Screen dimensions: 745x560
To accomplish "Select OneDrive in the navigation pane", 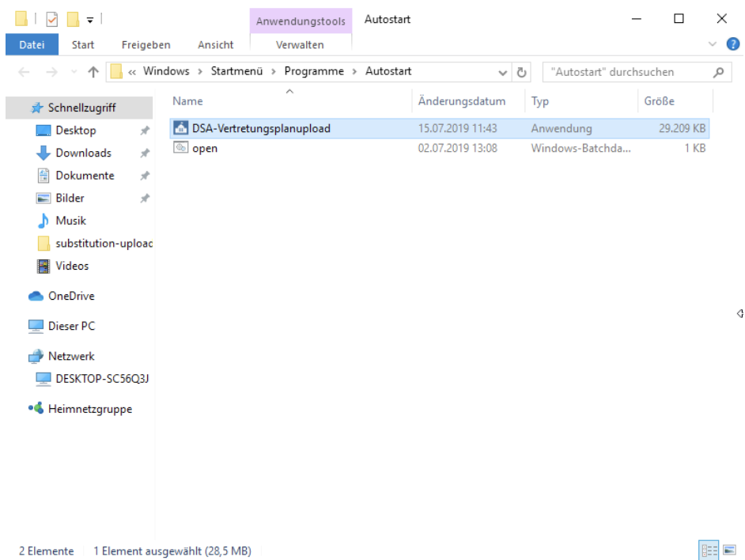I will (x=70, y=296).
